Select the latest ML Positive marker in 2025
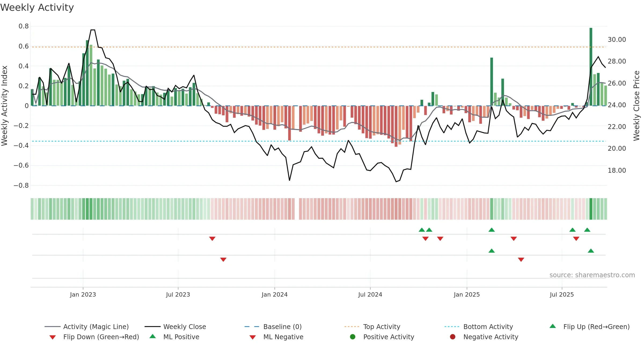The image size is (644, 362). point(591,251)
